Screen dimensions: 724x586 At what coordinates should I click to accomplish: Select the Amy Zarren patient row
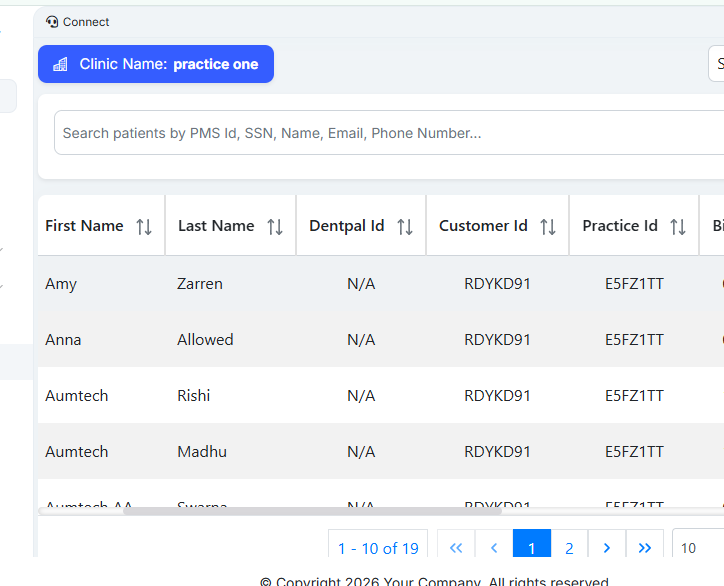coord(300,284)
